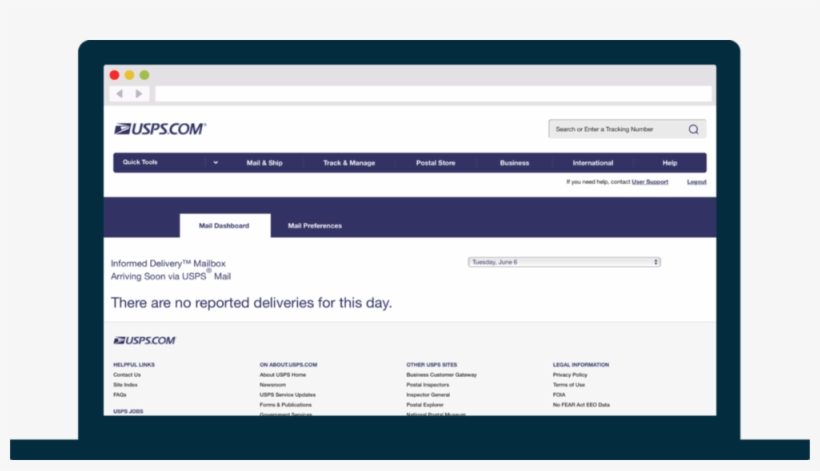This screenshot has height=471, width=820.
Task: Click the green maximize window dot
Action: click(x=144, y=75)
